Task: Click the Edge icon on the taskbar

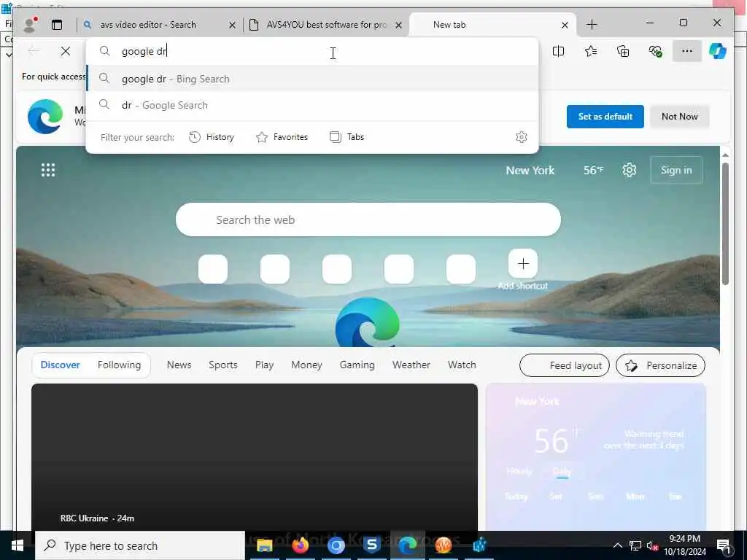Action: tap(407, 545)
